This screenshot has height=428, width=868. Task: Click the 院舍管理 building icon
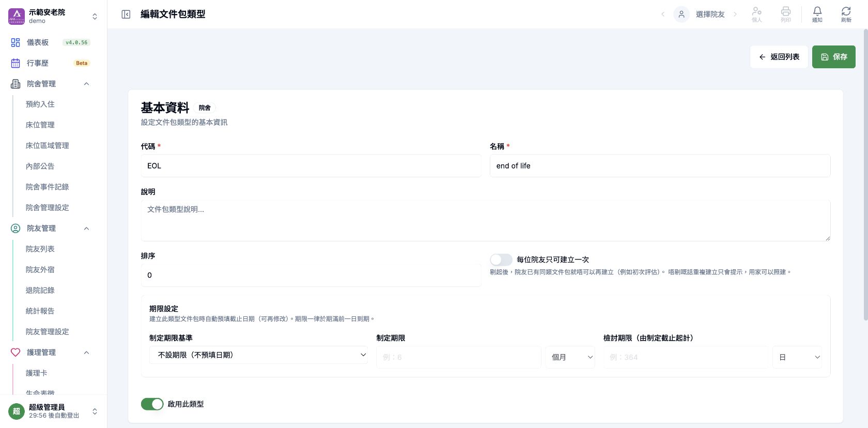(16, 84)
